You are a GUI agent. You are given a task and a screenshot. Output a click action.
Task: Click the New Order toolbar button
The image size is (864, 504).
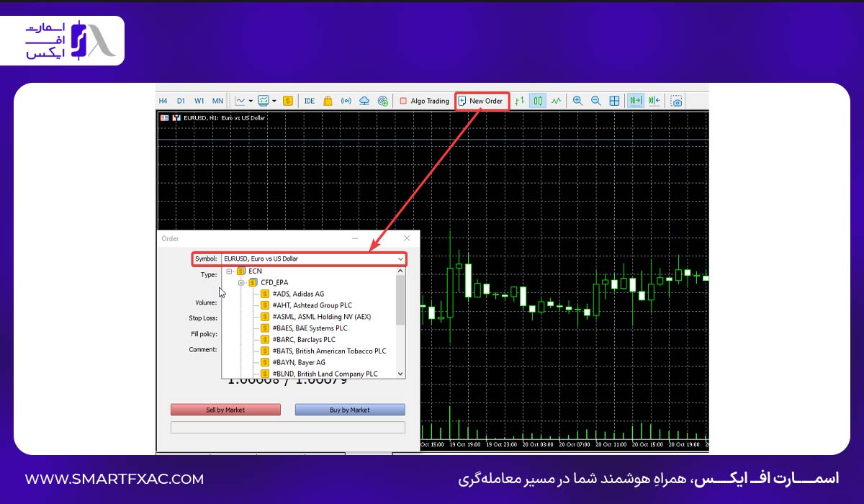(x=482, y=102)
